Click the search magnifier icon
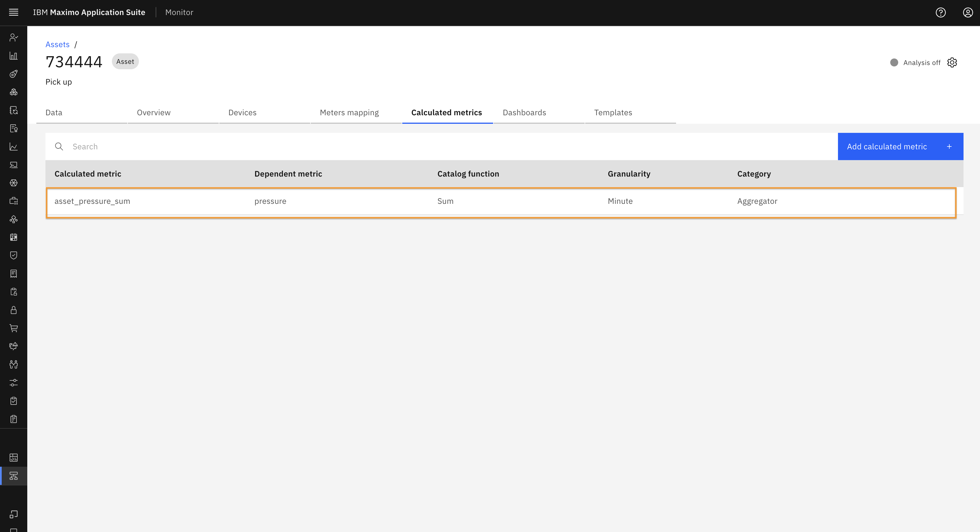 (x=59, y=146)
